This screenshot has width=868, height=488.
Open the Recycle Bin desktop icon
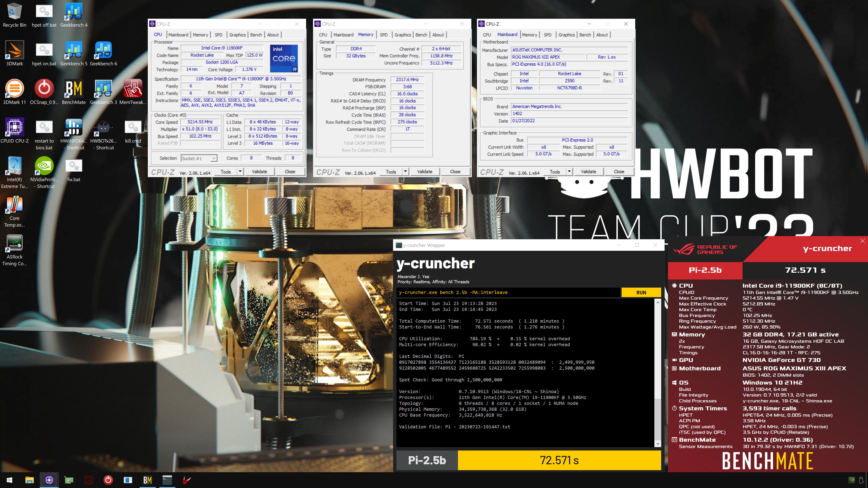tap(14, 15)
